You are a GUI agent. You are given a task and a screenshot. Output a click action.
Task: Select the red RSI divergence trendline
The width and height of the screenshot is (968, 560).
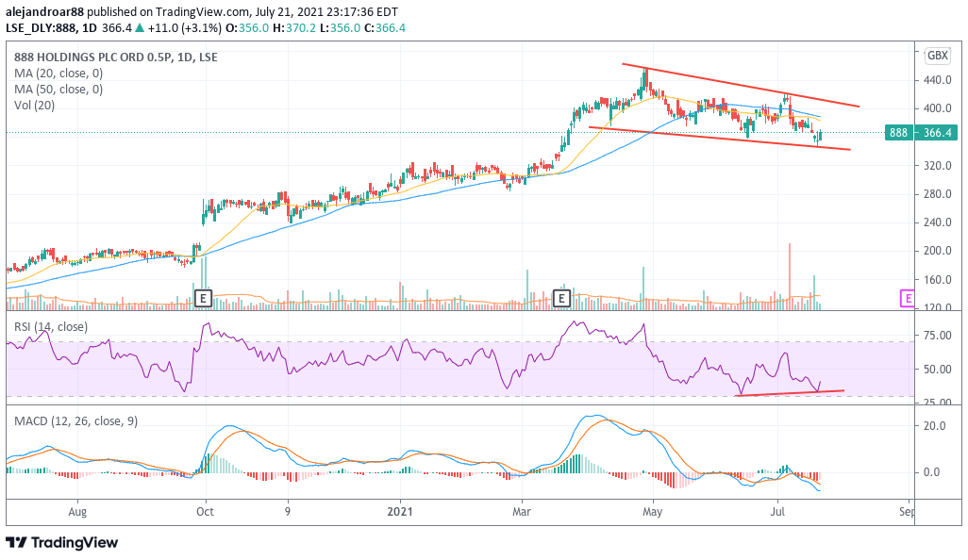[x=791, y=393]
